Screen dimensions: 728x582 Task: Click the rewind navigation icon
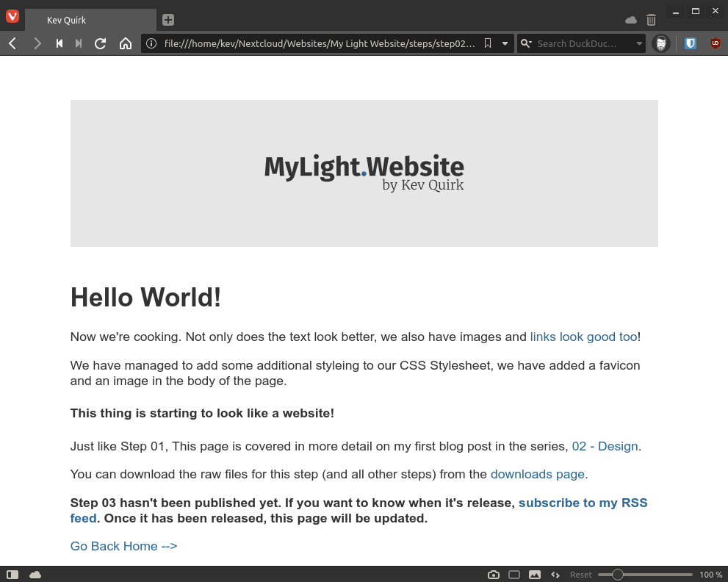point(59,43)
